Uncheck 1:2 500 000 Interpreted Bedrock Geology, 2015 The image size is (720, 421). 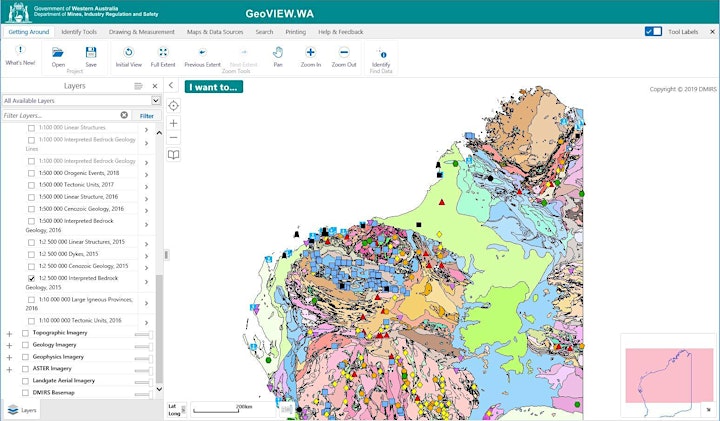point(31,278)
